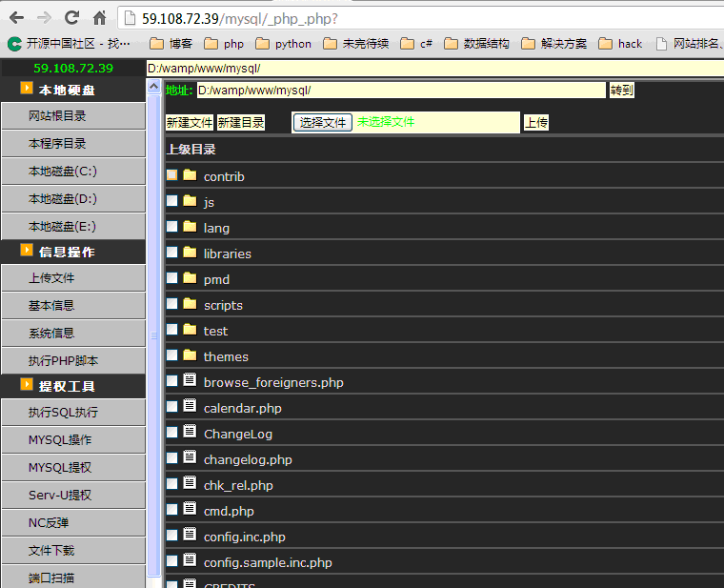Go to the browser home icon
Viewport: 724px width, 588px height.
[x=99, y=18]
